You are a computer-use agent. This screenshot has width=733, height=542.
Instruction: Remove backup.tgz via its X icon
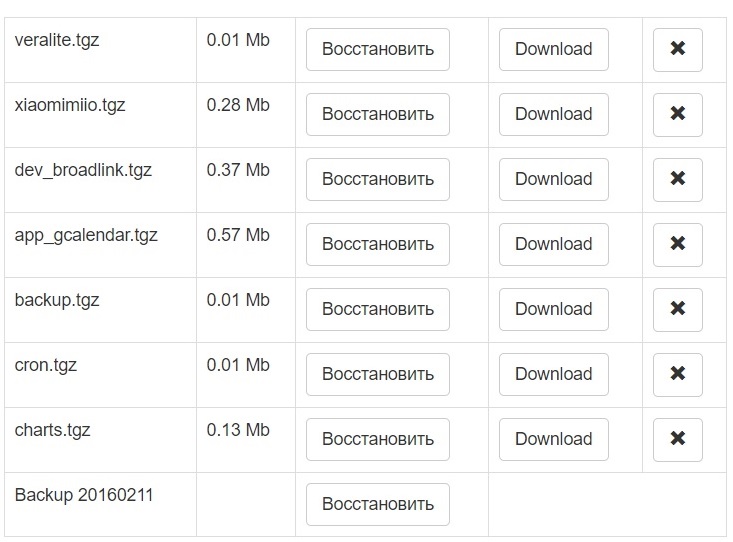pyautogui.click(x=677, y=309)
